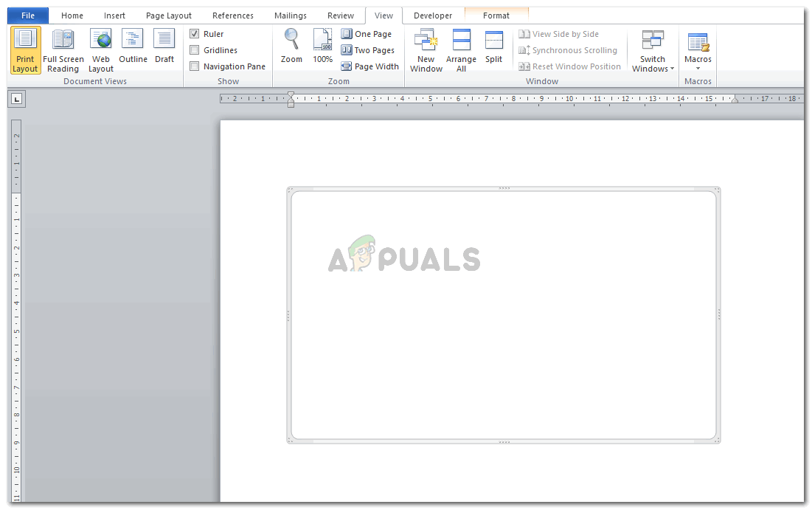The width and height of the screenshot is (812, 510).
Task: Click the shape's bottom middle handle
Action: (504, 442)
